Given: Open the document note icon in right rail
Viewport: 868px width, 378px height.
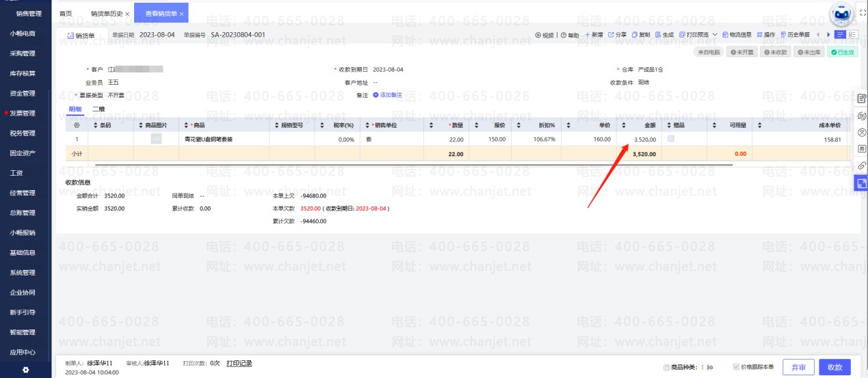Looking at the screenshot, I should pyautogui.click(x=862, y=98).
